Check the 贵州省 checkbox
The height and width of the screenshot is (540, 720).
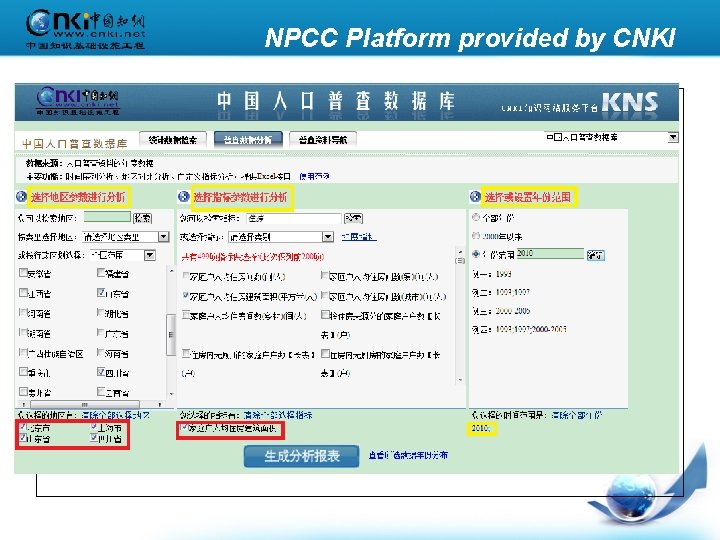pyautogui.click(x=23, y=392)
